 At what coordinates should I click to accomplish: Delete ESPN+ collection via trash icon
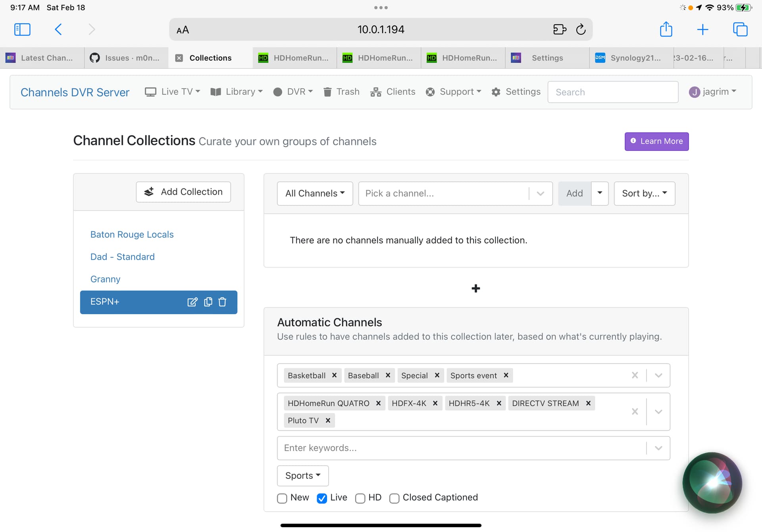[222, 302]
